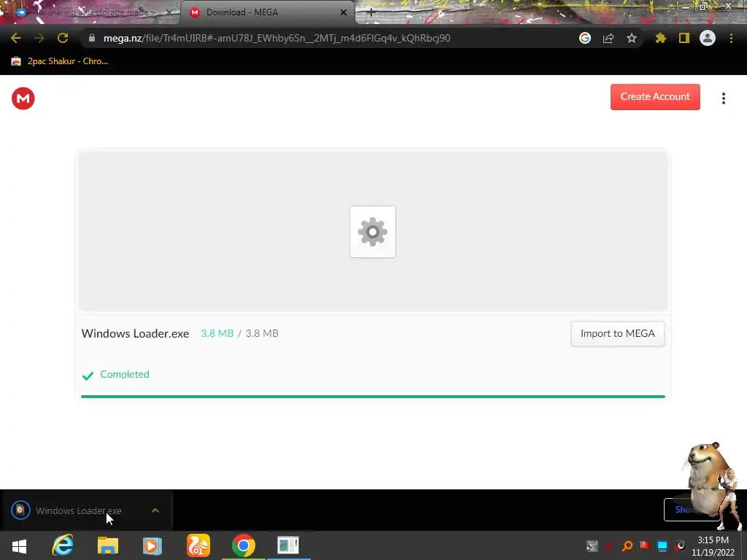Screen dimensions: 747x560
Task: Click the red flag tray icon
Action: click(645, 545)
